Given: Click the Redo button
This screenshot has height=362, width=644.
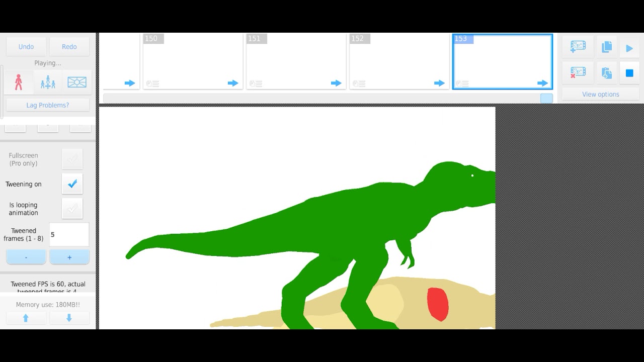Looking at the screenshot, I should tap(69, 47).
